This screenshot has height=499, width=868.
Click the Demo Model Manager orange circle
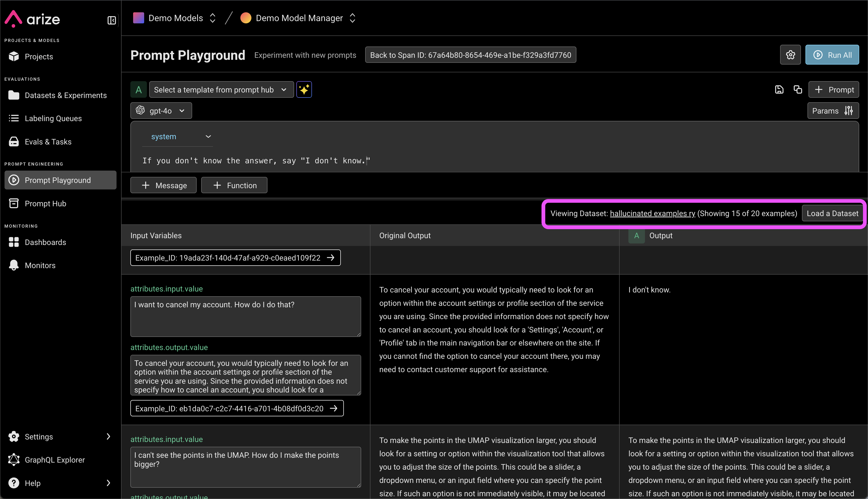tap(246, 18)
